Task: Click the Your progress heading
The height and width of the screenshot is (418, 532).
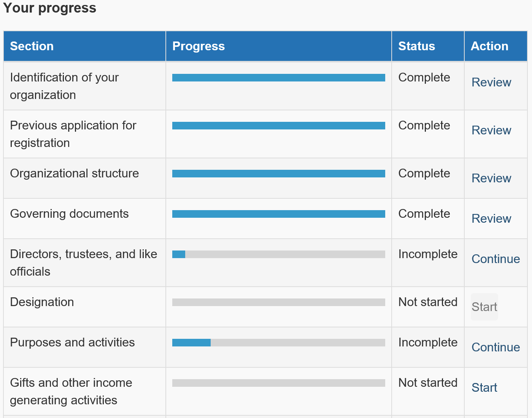Action: [50, 8]
